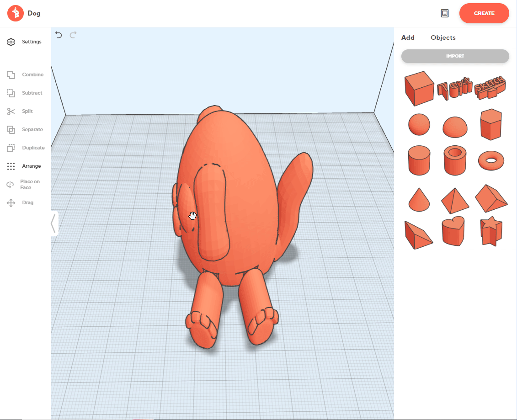The image size is (517, 420).
Task: Click the Split scissors tool
Action: point(21,112)
